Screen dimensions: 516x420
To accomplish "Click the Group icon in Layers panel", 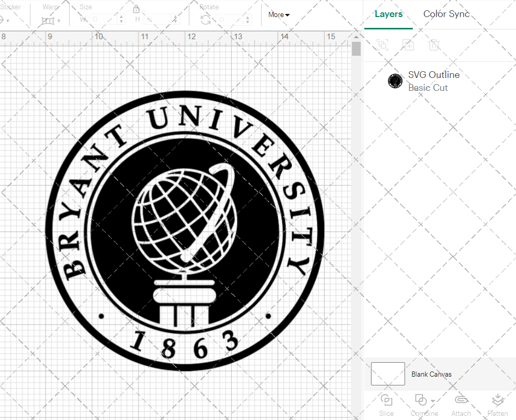I will 382,45.
